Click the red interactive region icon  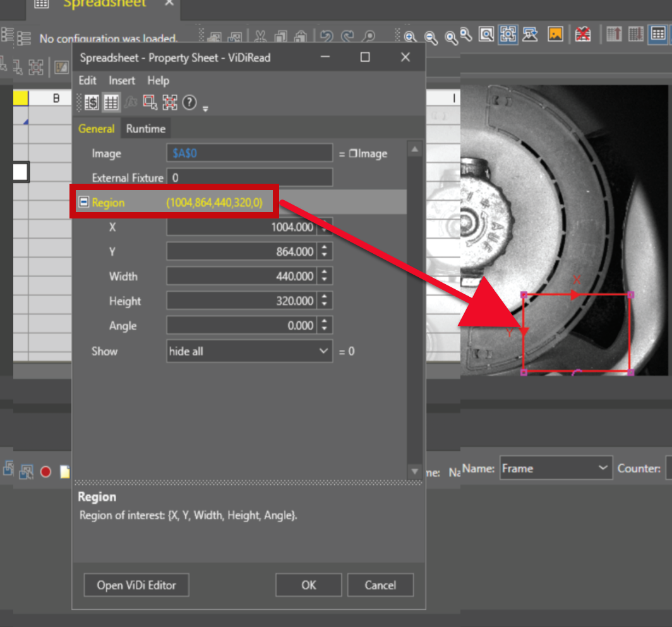coord(150,102)
